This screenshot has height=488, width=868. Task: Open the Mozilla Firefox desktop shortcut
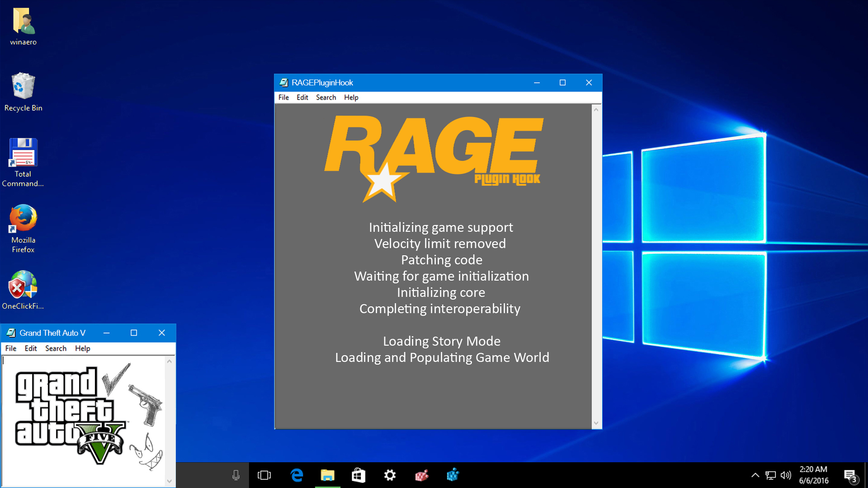coord(24,219)
